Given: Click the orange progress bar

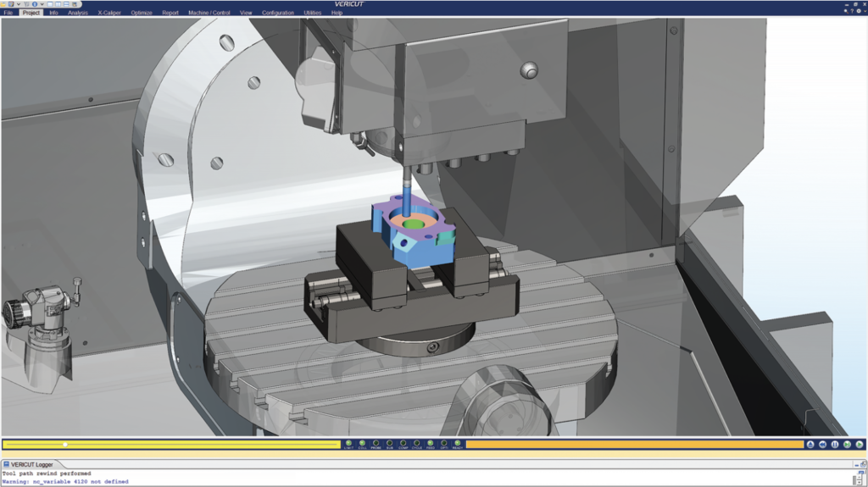Looking at the screenshot, I should coord(634,445).
